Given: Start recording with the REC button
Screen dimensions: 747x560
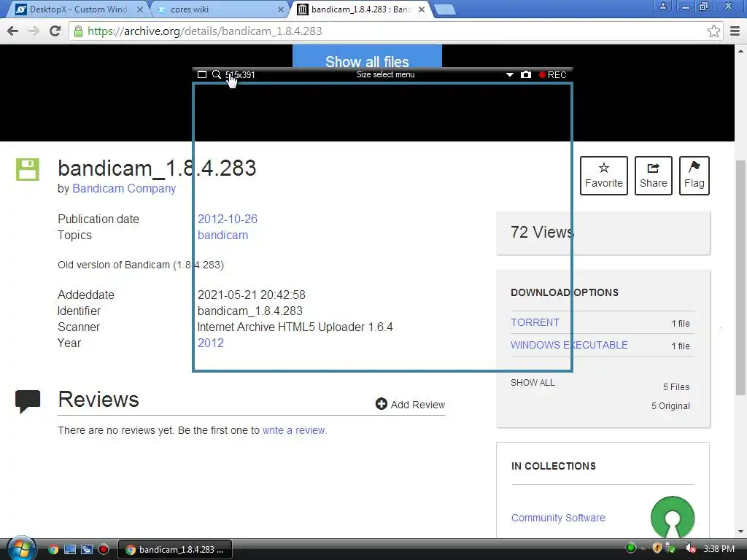Looking at the screenshot, I should point(553,75).
